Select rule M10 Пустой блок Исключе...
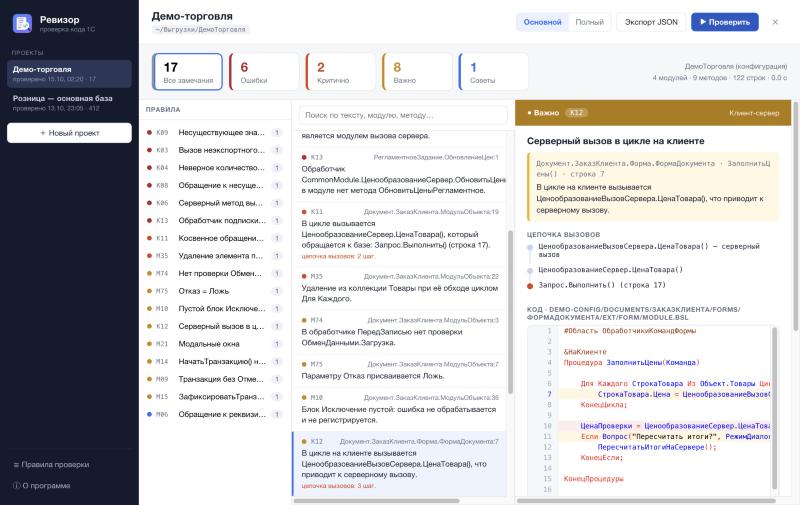The width and height of the screenshot is (800, 505). coord(214,309)
